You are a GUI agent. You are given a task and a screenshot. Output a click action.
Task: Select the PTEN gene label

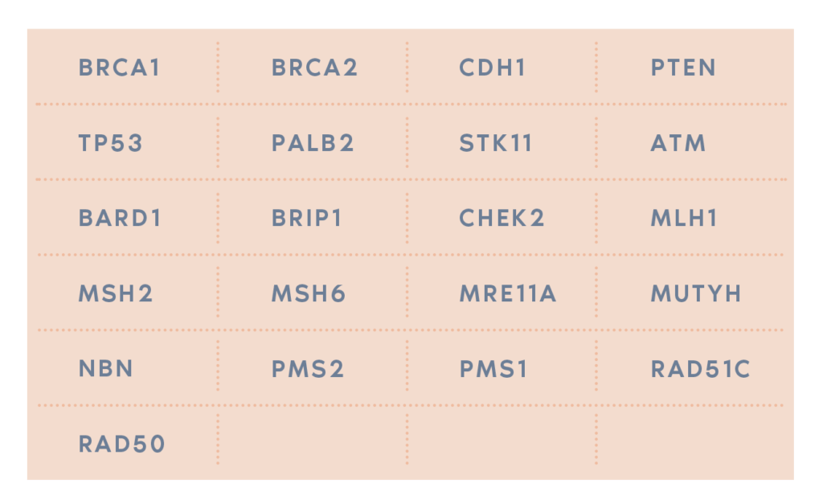coord(683,68)
